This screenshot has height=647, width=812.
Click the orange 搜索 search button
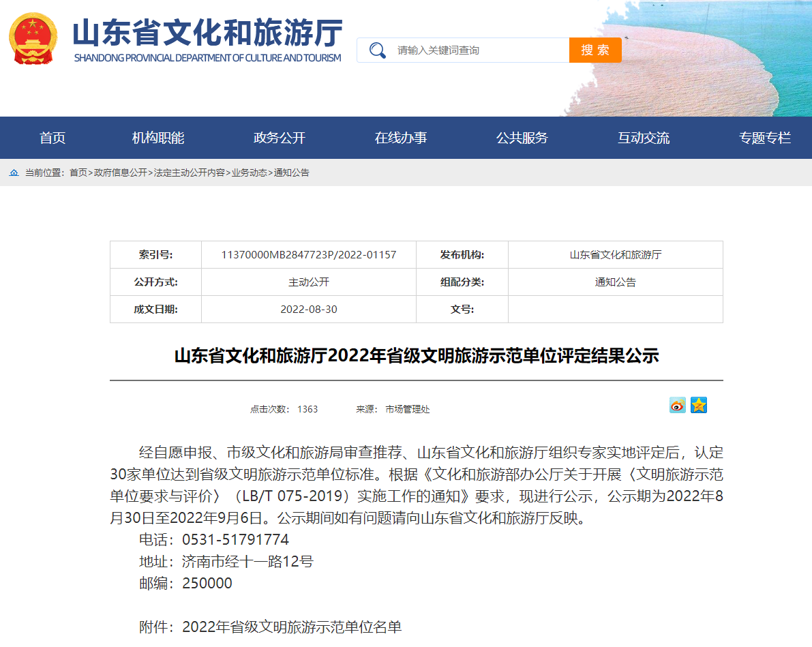coord(595,50)
